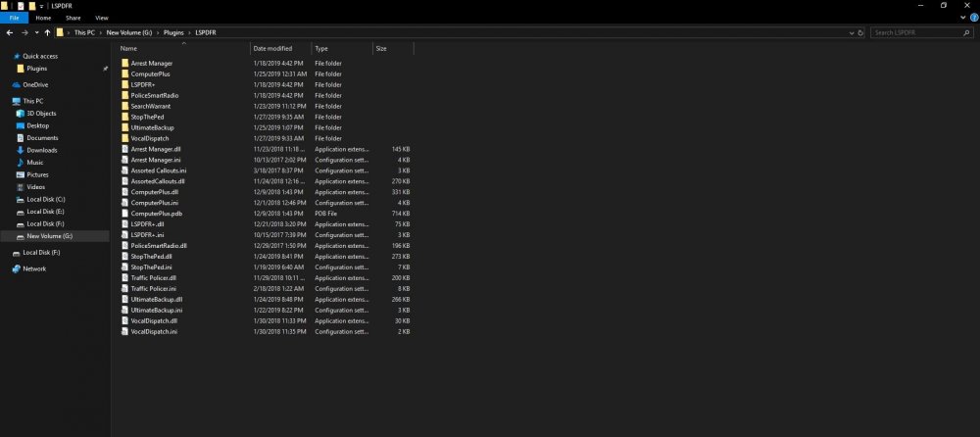The image size is (980, 437).
Task: Open Videos in the sidebar
Action: point(35,187)
